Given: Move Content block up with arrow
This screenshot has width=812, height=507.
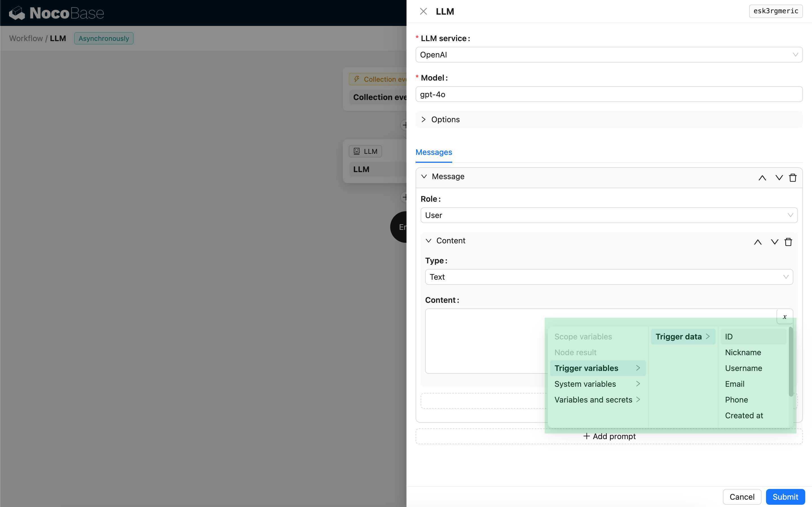Looking at the screenshot, I should [758, 242].
